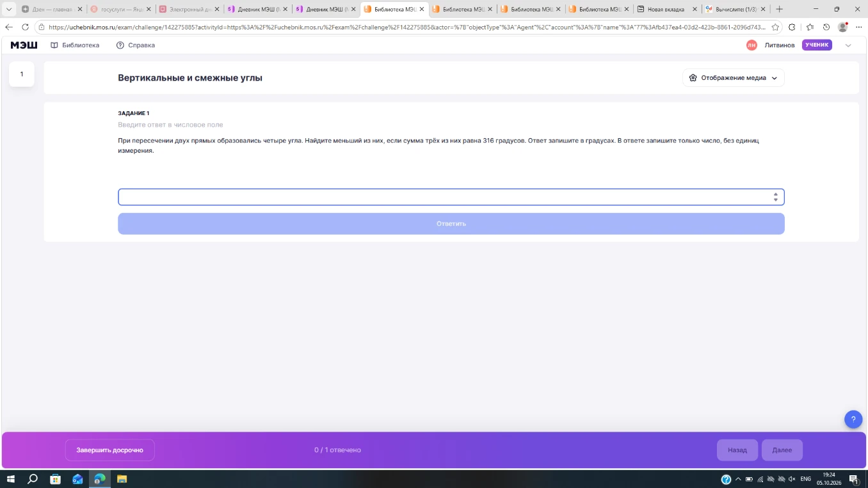Open the Библиотека link in header
868x488 pixels.
(75, 45)
